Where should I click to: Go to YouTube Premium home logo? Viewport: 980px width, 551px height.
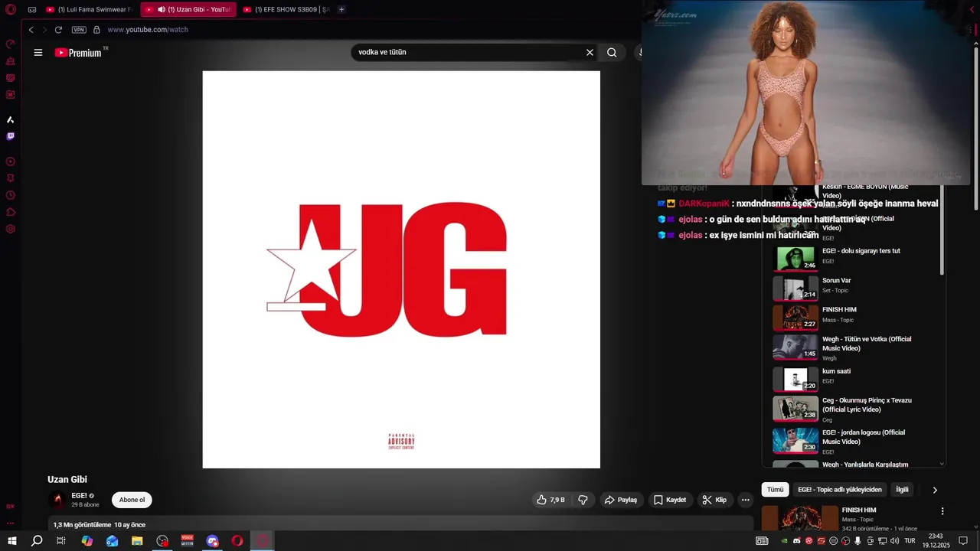(x=79, y=53)
